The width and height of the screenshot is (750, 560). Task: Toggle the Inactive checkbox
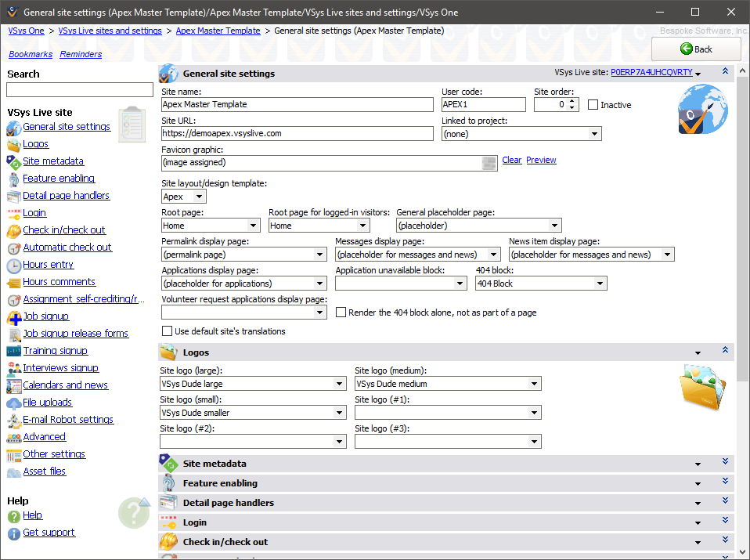tap(593, 105)
